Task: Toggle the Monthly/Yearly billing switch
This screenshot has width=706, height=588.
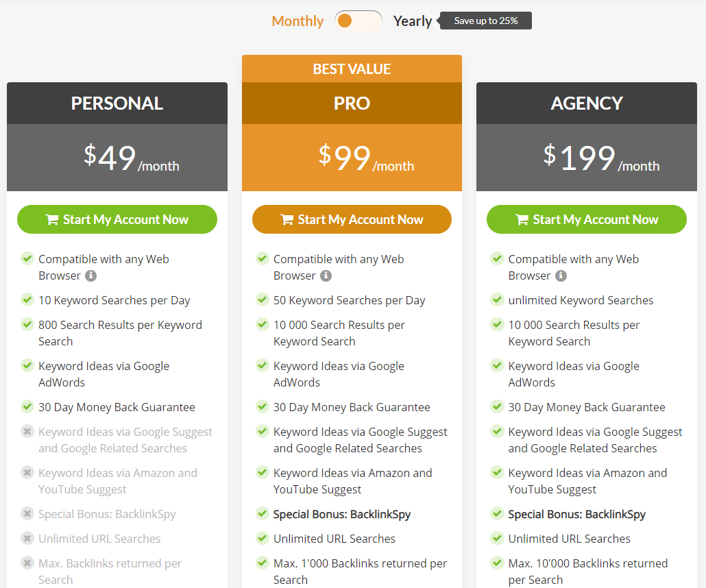Action: tap(358, 21)
